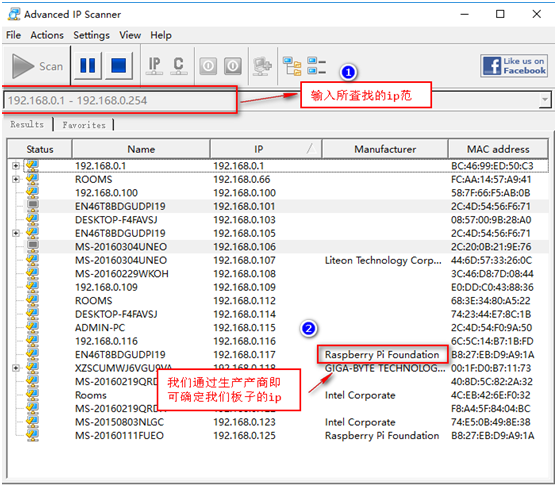Click the C subnet class toolbar icon
The height and width of the screenshot is (487, 557).
point(179,66)
